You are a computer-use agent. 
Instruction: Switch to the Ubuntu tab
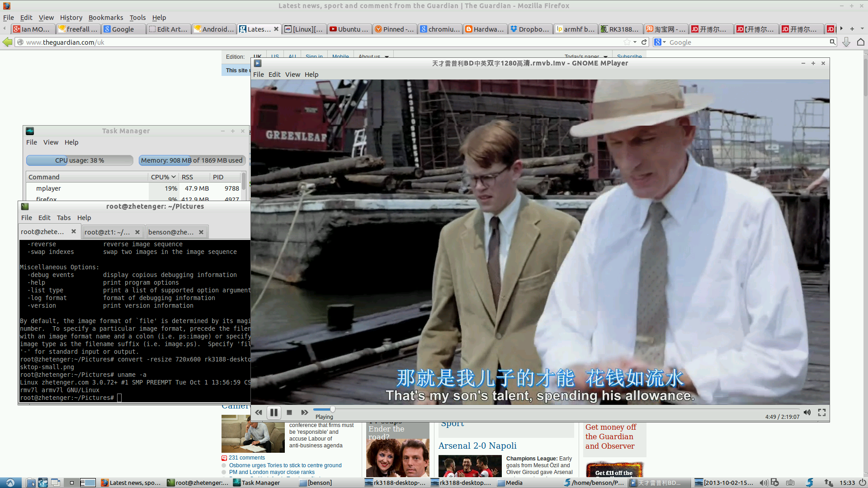coord(349,29)
